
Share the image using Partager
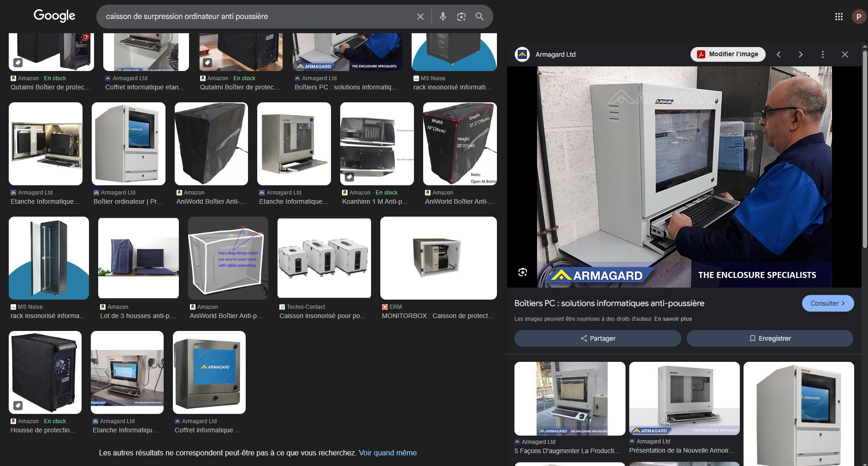597,338
